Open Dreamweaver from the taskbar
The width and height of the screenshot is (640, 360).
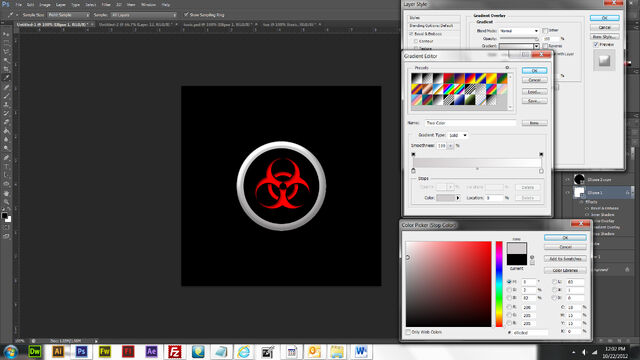pyautogui.click(x=35, y=351)
